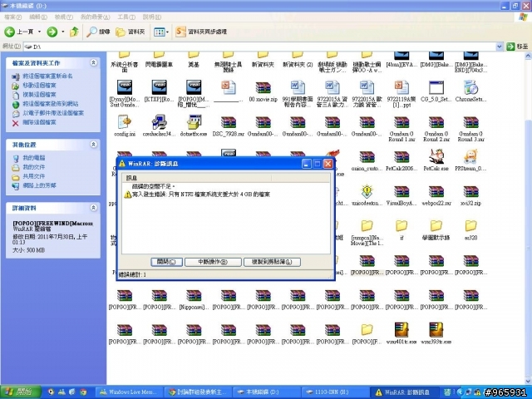Open the Forward button history dropdown arrow

click(63, 32)
